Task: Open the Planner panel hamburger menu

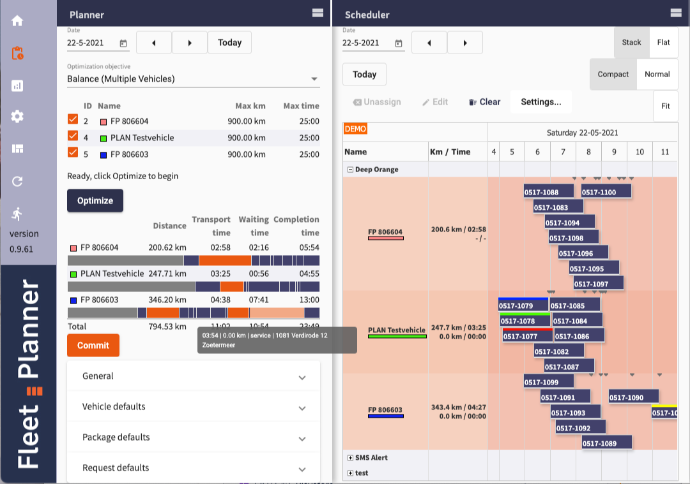Action: click(x=317, y=14)
